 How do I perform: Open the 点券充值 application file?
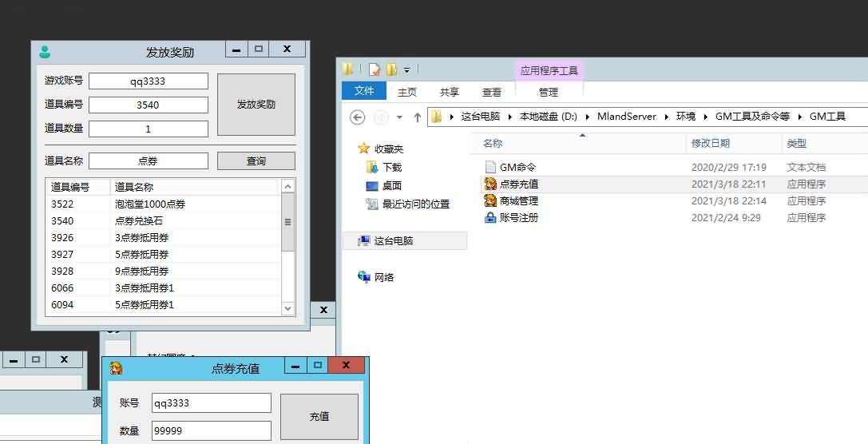click(518, 184)
